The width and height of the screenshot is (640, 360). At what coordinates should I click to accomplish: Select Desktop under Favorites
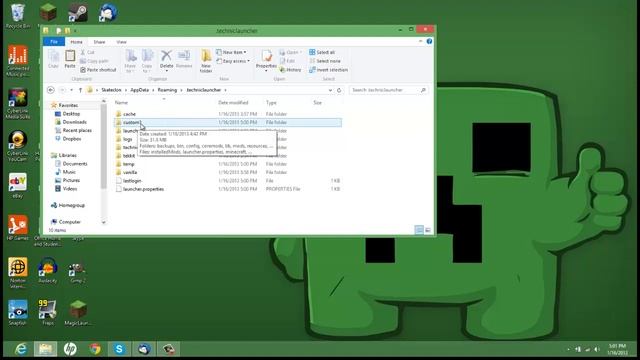tap(71, 113)
